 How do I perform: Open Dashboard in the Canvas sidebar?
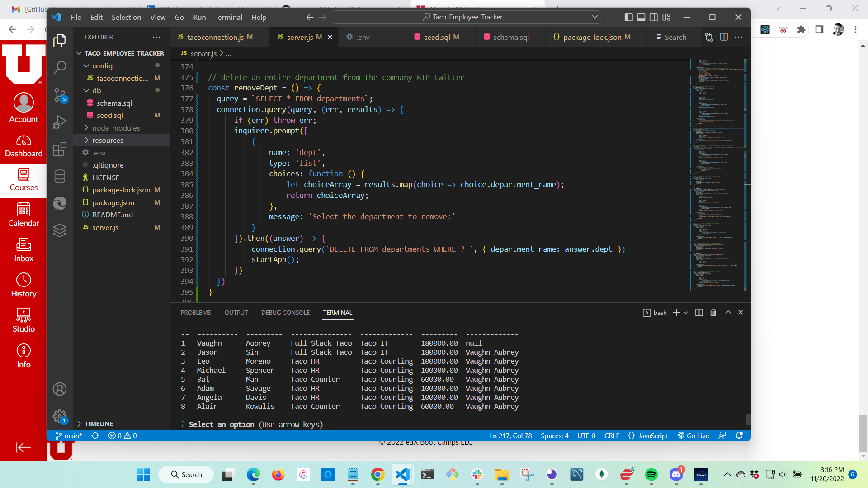click(x=24, y=145)
